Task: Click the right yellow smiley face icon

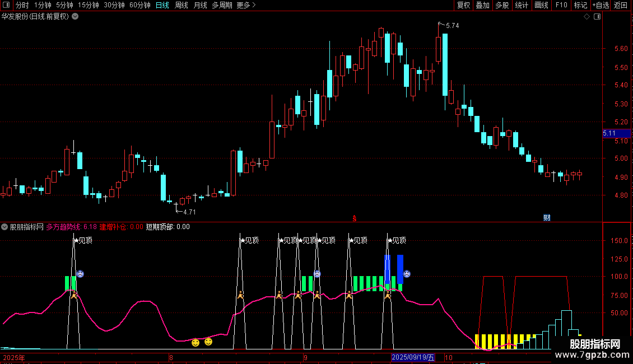Action: 208,342
